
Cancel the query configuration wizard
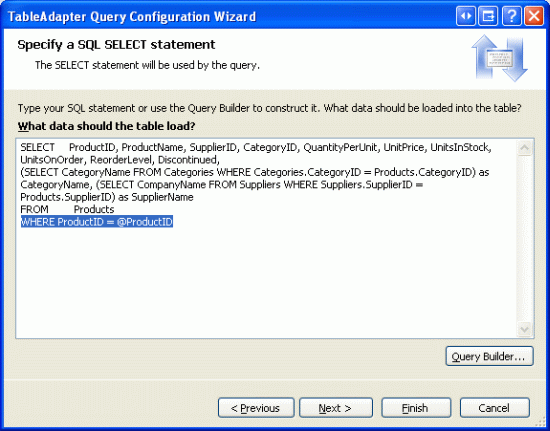click(x=495, y=408)
